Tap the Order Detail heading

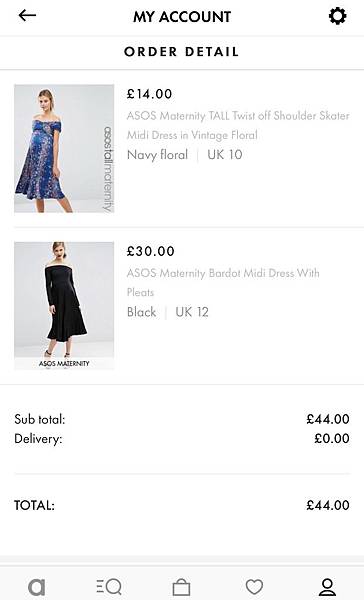[x=181, y=52]
